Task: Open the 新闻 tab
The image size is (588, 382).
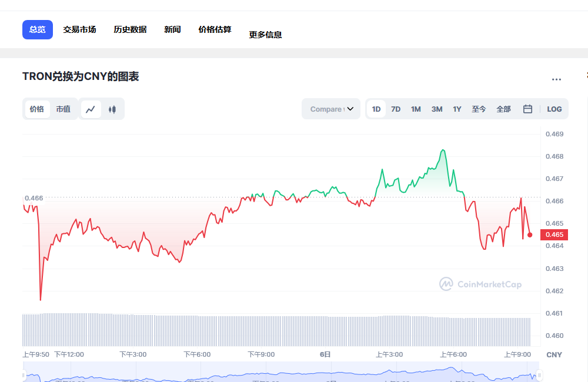Action: coord(172,29)
